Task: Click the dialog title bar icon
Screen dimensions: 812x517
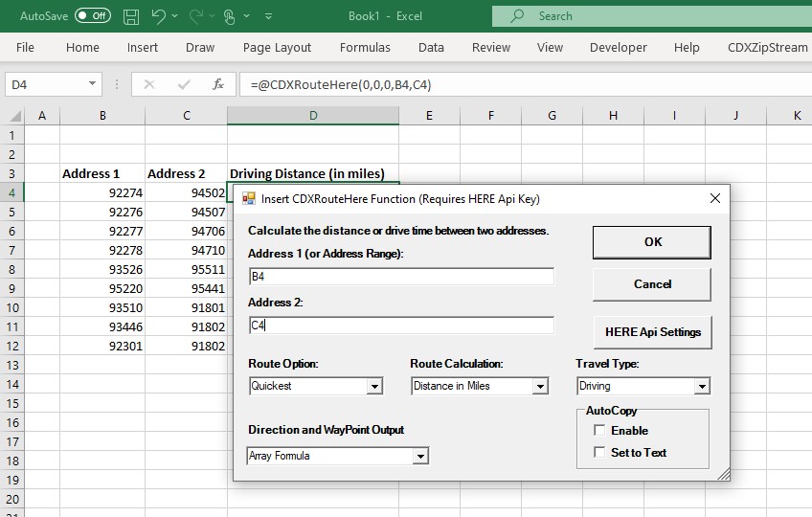Action: (249, 198)
